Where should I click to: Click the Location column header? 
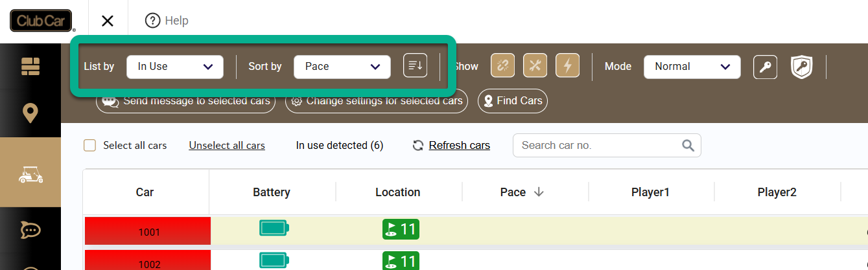pos(398,192)
